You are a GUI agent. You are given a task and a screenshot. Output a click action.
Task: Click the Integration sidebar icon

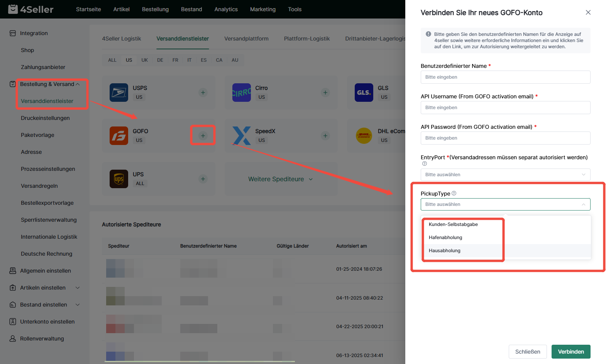tap(13, 33)
